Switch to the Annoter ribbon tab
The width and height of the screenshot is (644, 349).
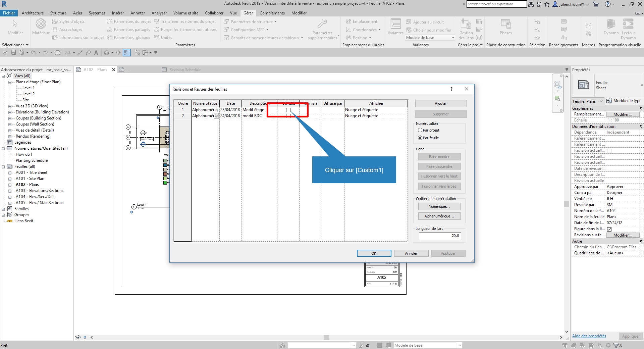[138, 13]
